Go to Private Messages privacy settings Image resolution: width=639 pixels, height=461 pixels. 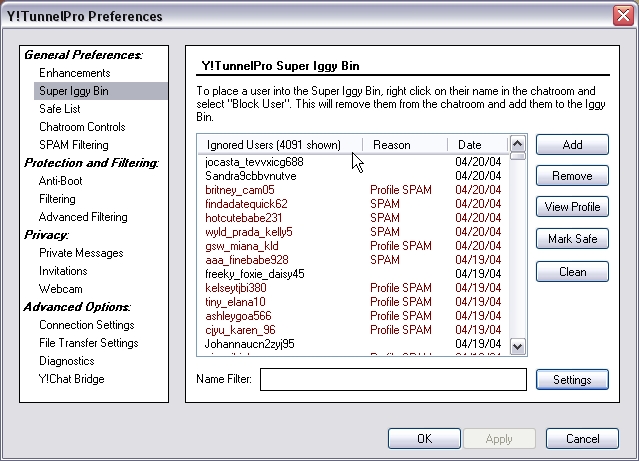pyautogui.click(x=81, y=253)
